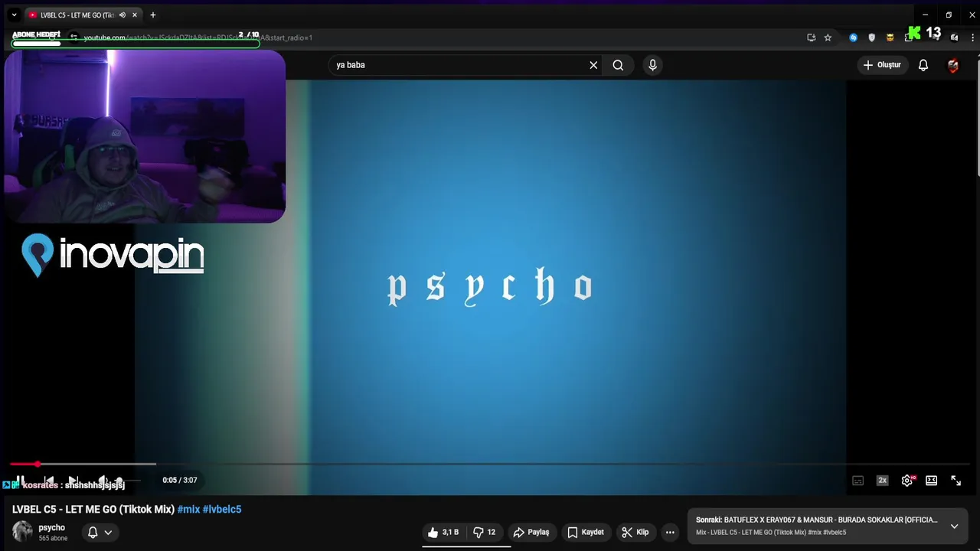Open the sunglasses emoji extension
Image resolution: width=980 pixels, height=551 pixels.
[890, 37]
